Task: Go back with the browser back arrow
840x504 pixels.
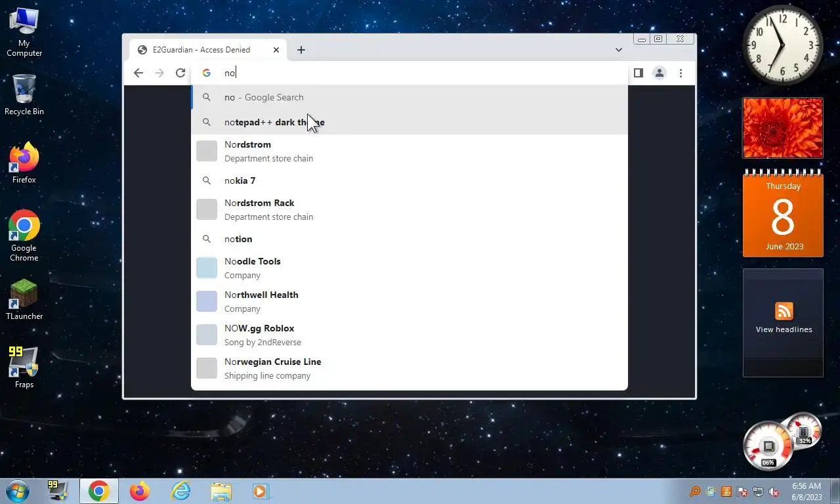Action: click(138, 73)
